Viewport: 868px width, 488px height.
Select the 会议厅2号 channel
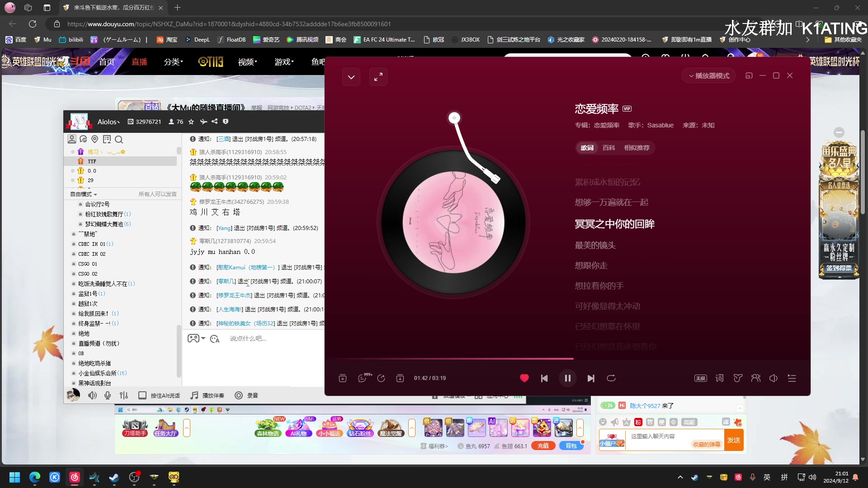pyautogui.click(x=97, y=204)
